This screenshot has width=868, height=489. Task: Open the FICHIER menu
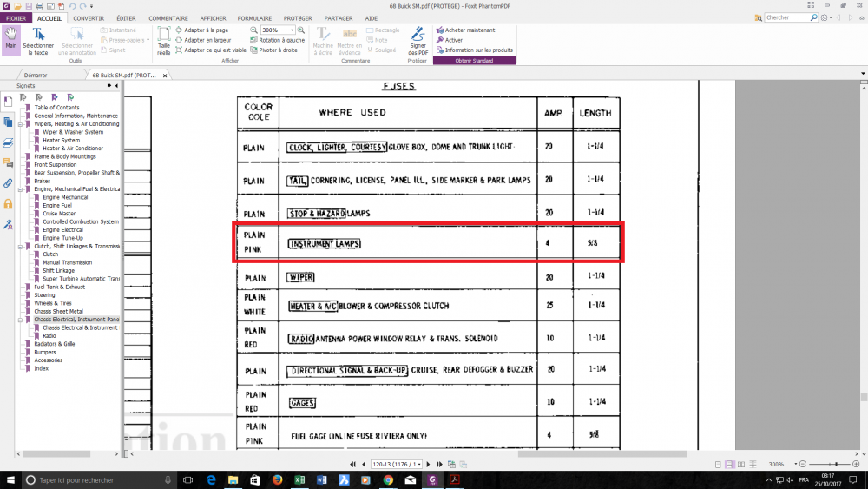pos(16,17)
